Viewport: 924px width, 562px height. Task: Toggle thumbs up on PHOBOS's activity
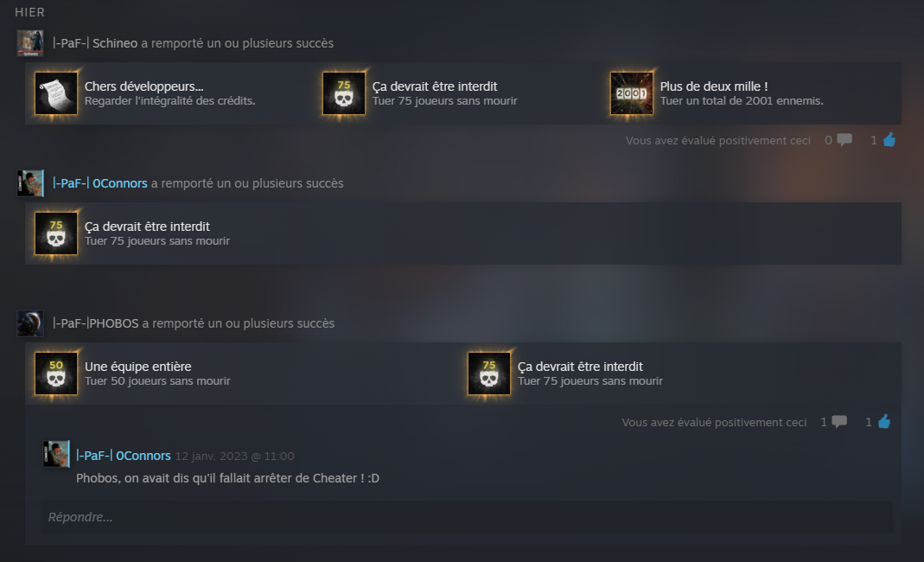(884, 422)
